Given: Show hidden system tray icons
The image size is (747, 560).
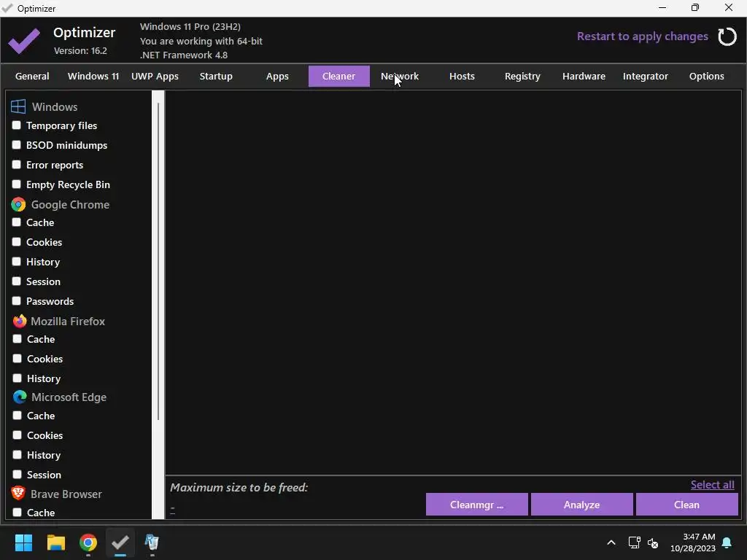Looking at the screenshot, I should [611, 542].
